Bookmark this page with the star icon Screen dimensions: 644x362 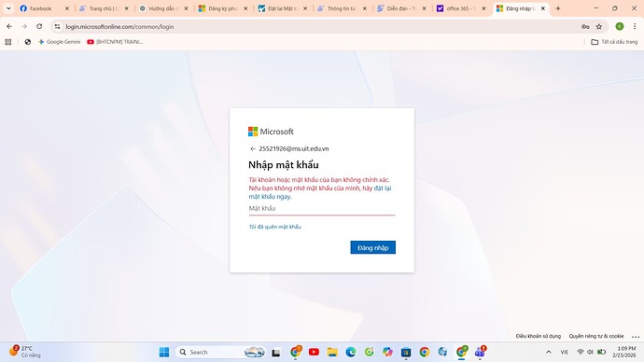[599, 27]
